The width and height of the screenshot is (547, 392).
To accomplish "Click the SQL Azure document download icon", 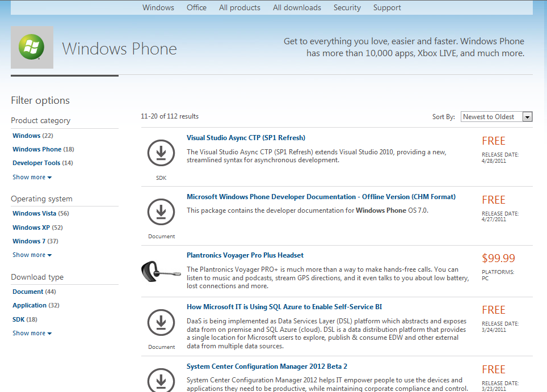I will (x=161, y=322).
